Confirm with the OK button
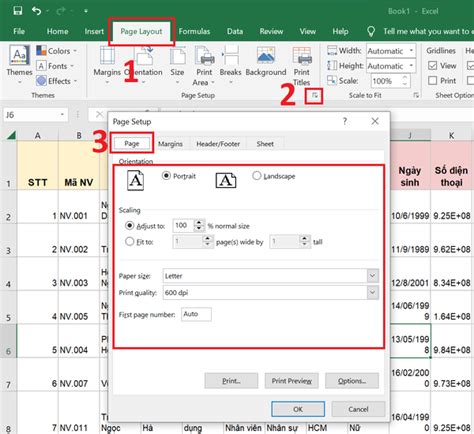 tap(298, 409)
